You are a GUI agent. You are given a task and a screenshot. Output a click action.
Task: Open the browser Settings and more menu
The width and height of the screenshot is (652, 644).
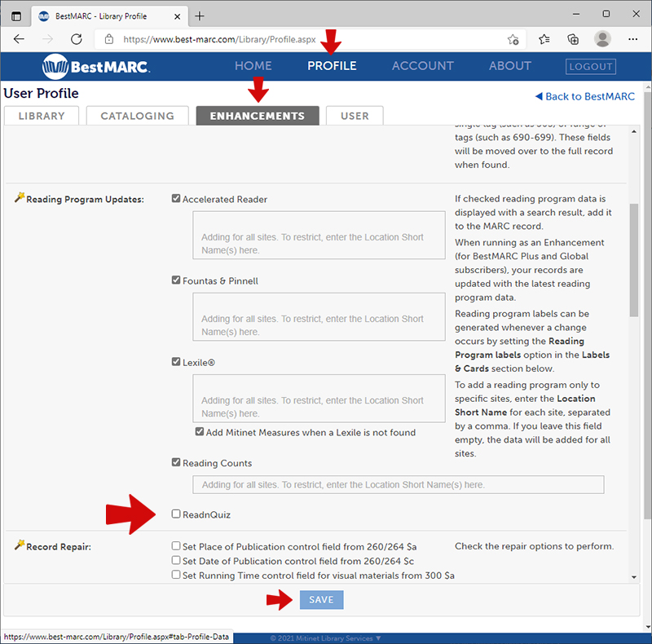(633, 39)
